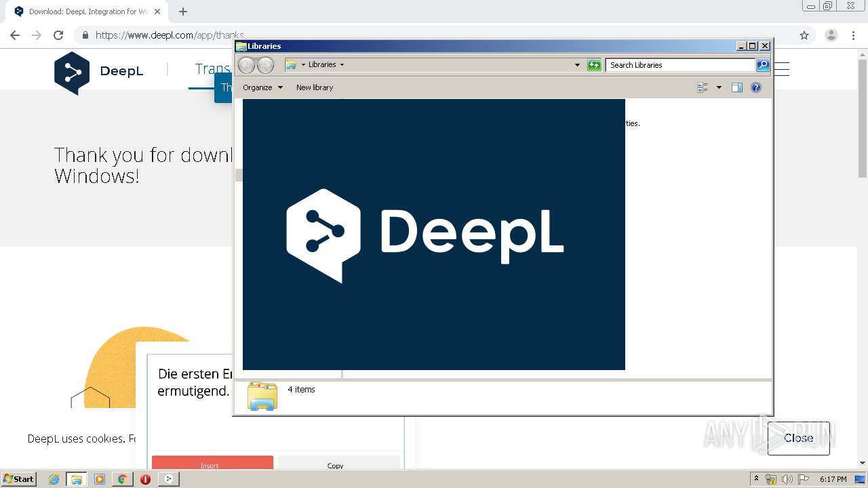Screen dimensions: 868x488
Task: Focus the Search Libraries field
Action: (x=680, y=65)
